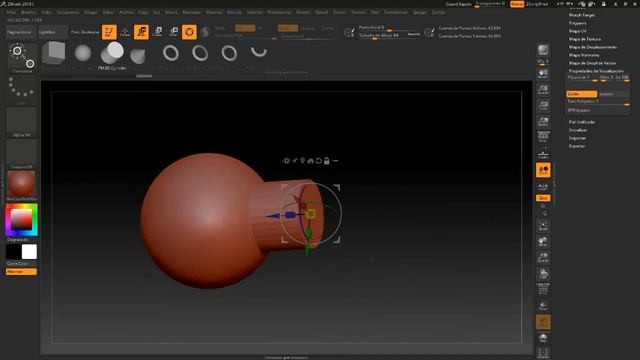
Task: Open the Render menu
Action: pos(303,12)
